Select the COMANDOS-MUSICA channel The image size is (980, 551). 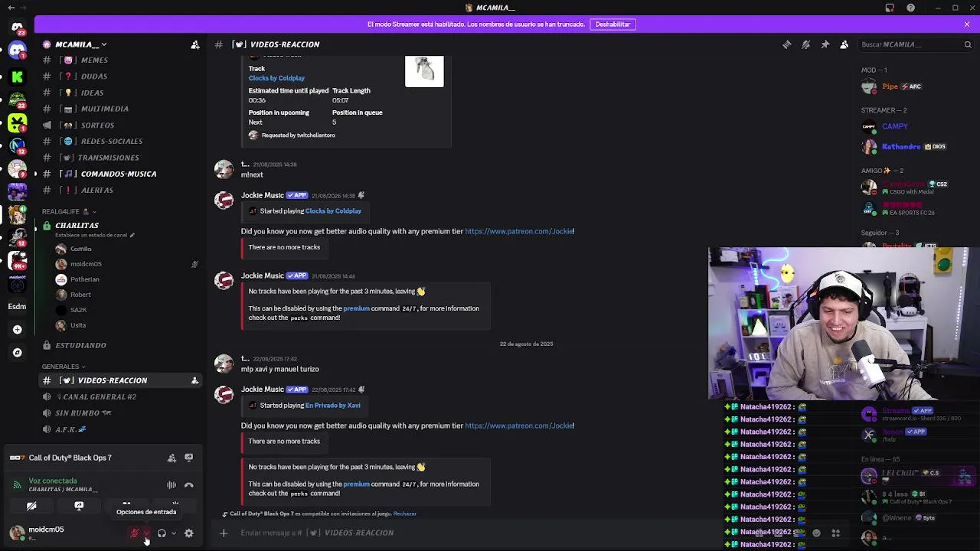coord(119,174)
